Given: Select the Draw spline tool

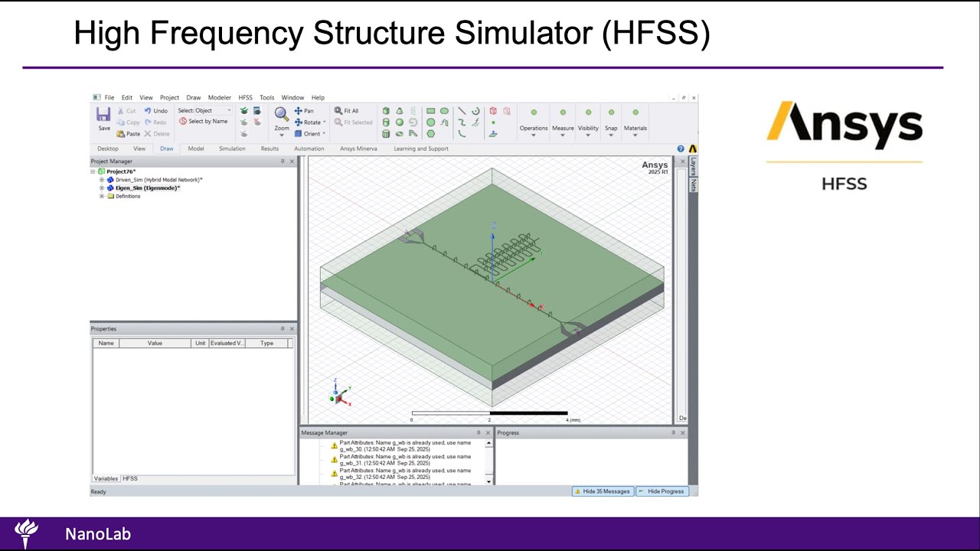Looking at the screenshot, I should click(462, 122).
